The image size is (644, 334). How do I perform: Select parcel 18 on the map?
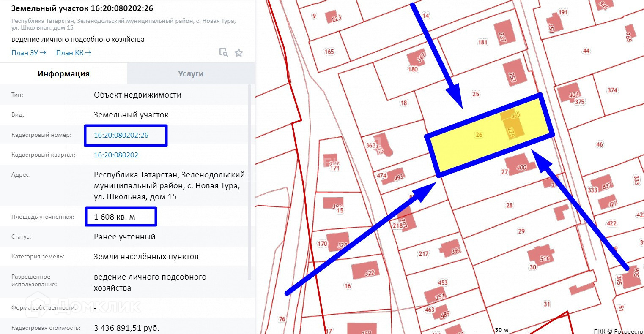pyautogui.click(x=404, y=103)
